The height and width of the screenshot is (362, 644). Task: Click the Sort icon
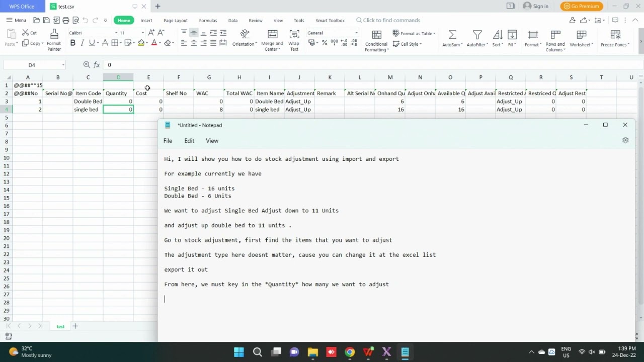(x=498, y=35)
